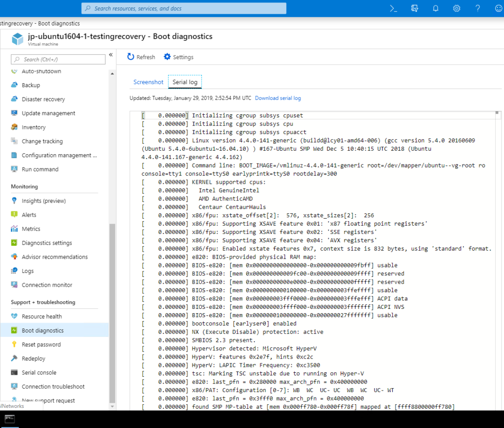Screen dimensions: 504x428
Task: Check Resource health
Action: coord(41,316)
